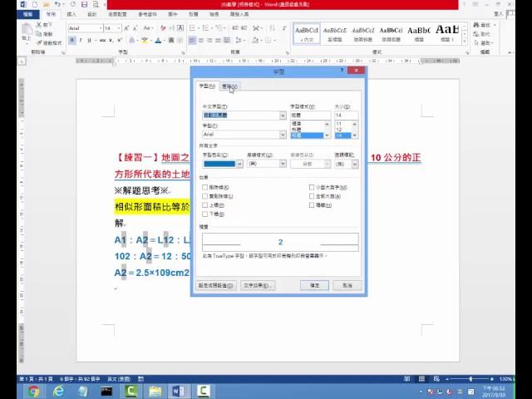Expand the 強調標記 emphasis mark dropdown

pos(354,164)
